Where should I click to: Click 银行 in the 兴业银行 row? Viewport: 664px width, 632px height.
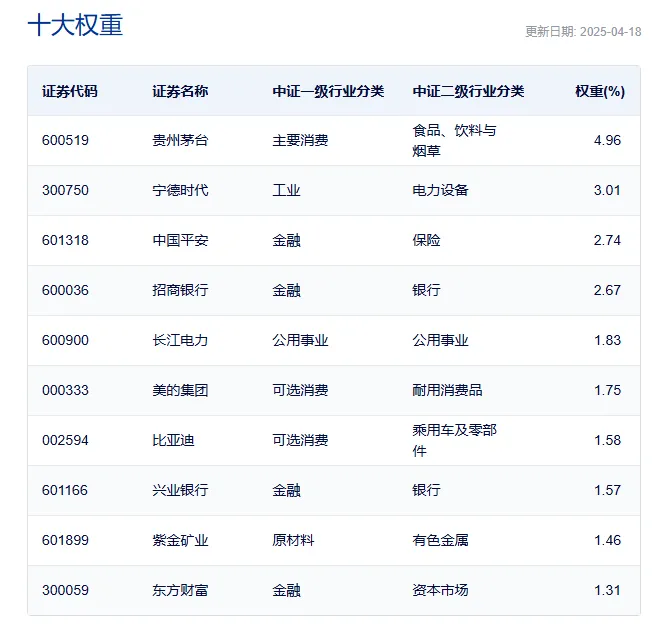426,490
